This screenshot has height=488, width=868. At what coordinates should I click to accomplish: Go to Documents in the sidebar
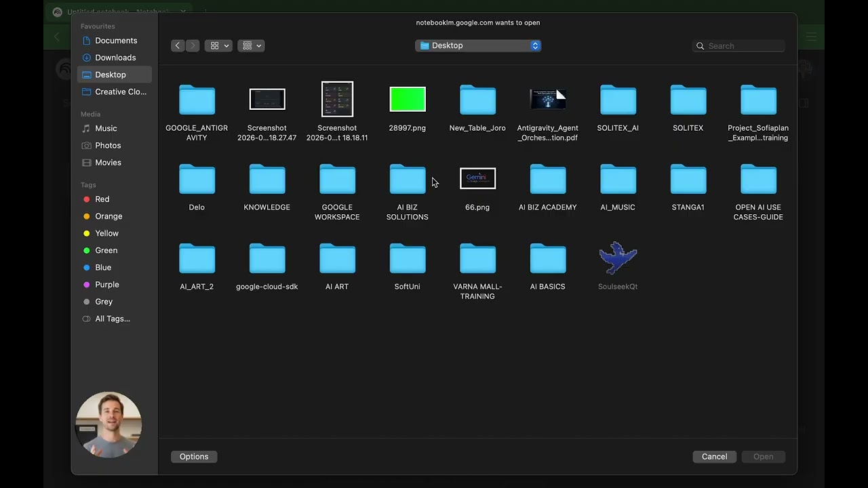[x=115, y=41]
